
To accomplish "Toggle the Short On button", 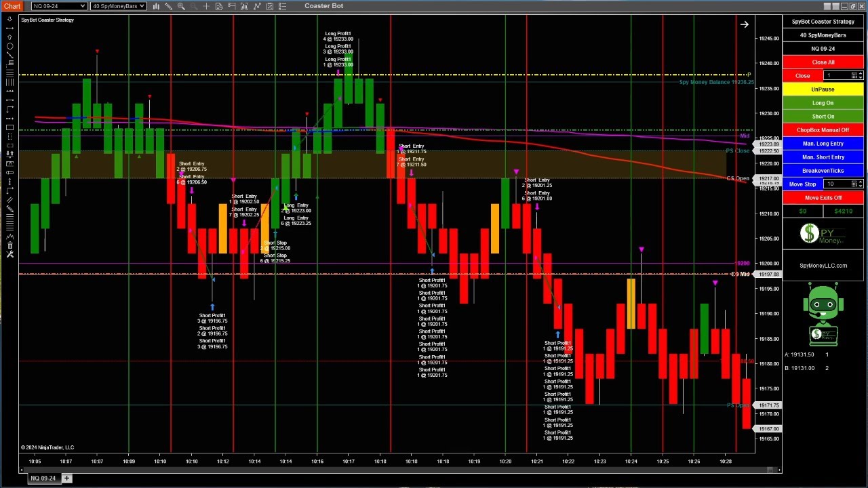I will coord(823,116).
